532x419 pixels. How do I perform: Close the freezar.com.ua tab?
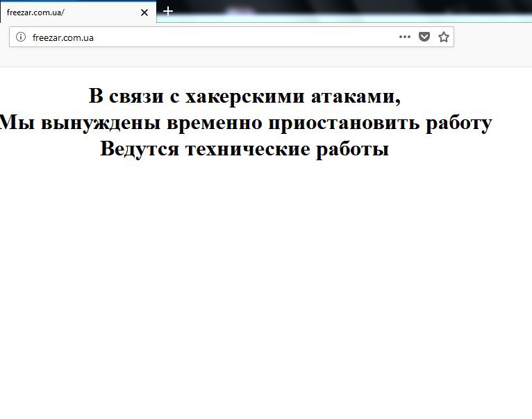tap(144, 12)
